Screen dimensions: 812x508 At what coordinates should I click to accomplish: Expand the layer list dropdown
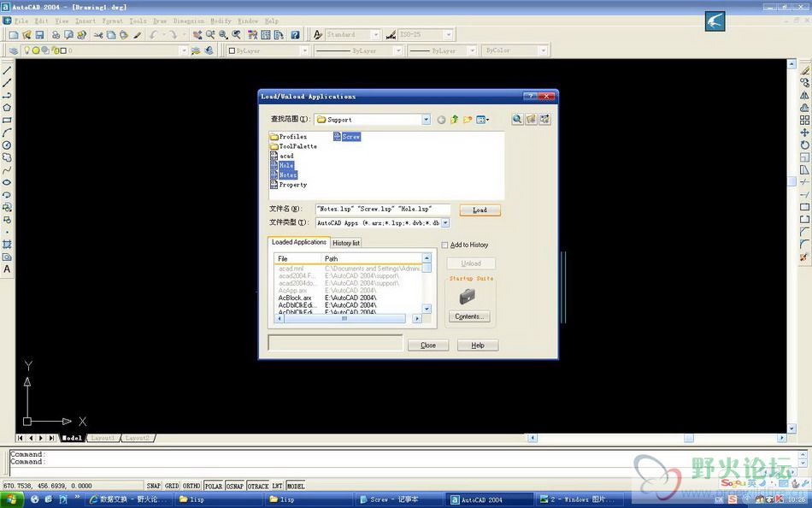pos(183,50)
